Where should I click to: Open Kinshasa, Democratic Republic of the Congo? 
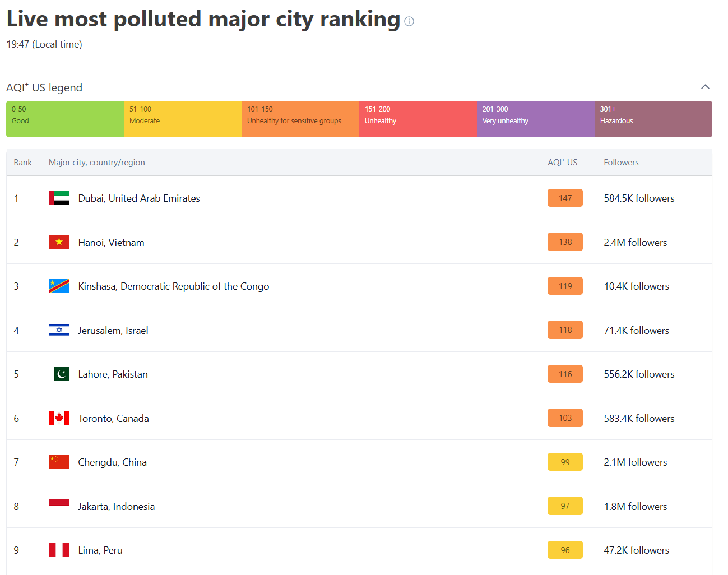tap(173, 286)
